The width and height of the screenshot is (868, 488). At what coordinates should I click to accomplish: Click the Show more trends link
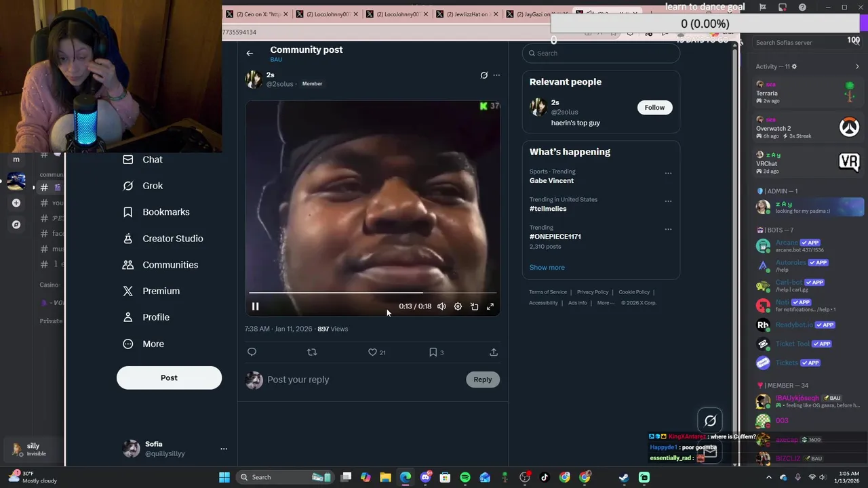(547, 267)
